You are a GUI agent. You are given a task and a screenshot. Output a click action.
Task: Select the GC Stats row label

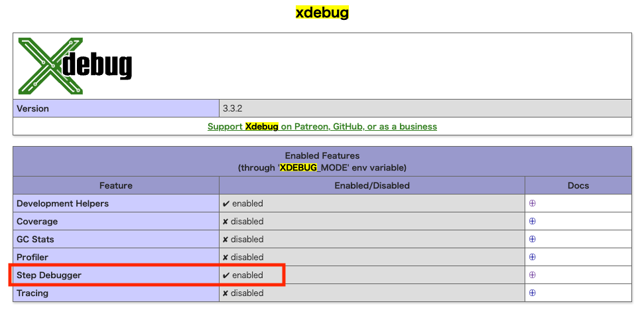(x=35, y=239)
